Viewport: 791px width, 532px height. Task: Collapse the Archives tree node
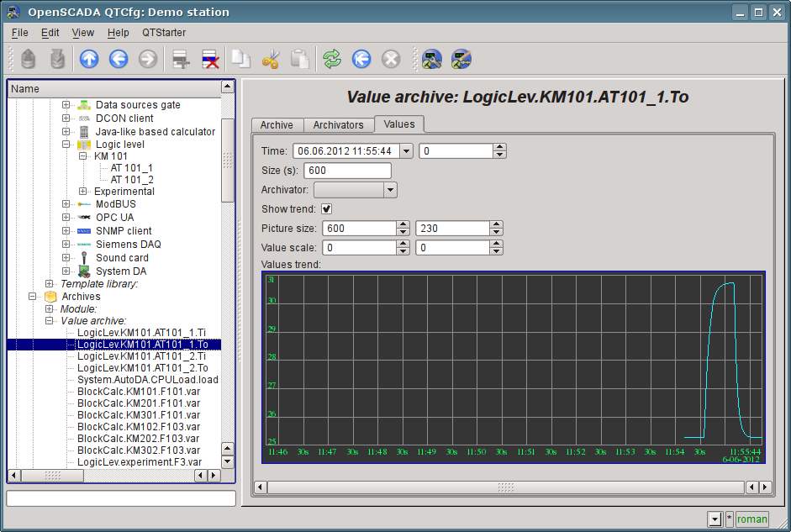tap(32, 297)
